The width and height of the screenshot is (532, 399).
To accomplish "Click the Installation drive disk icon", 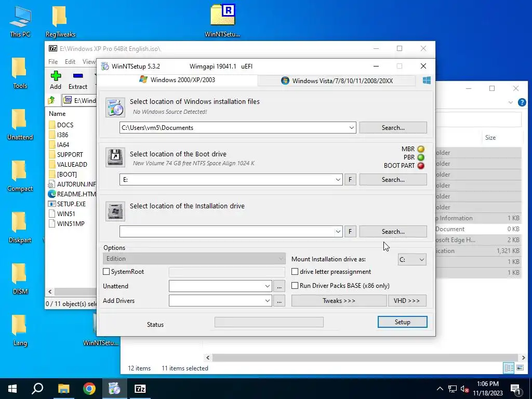I will [115, 211].
